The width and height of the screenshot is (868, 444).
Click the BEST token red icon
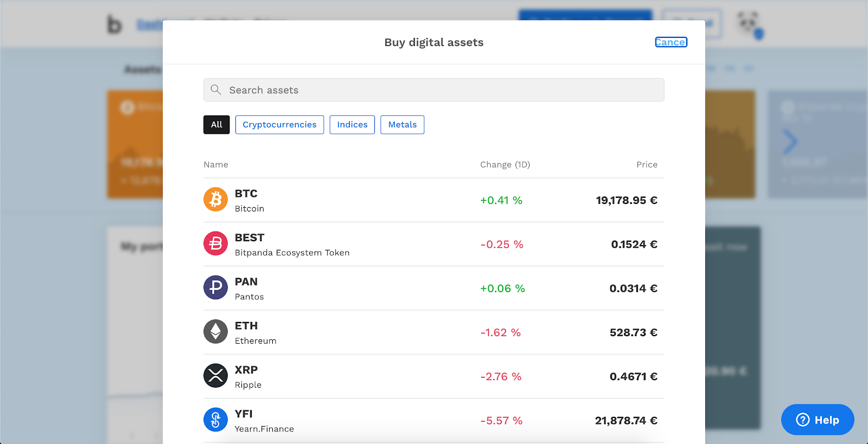point(215,243)
